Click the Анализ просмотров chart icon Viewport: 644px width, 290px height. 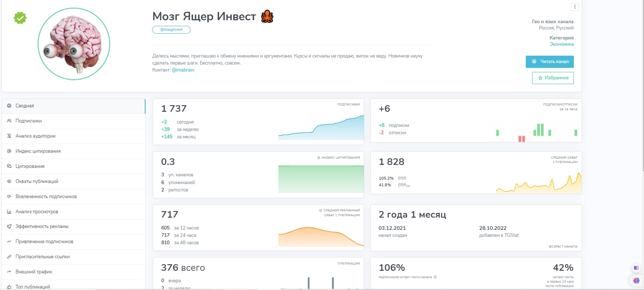pyautogui.click(x=9, y=212)
